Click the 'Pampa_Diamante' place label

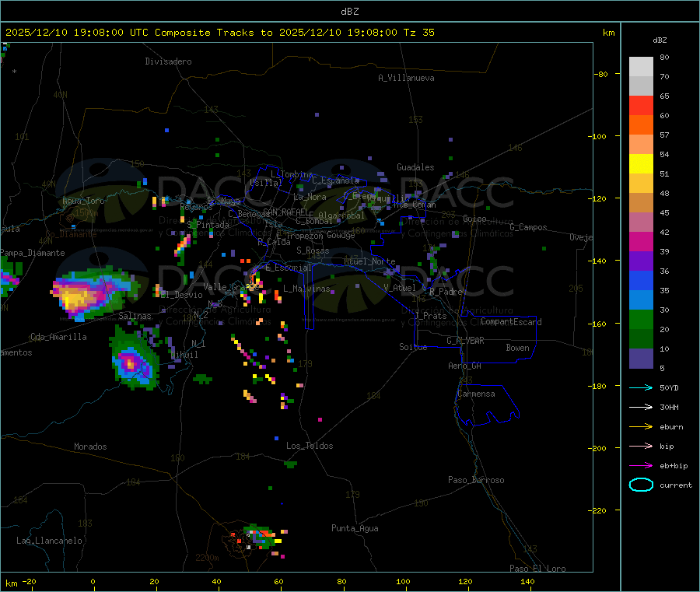click(33, 253)
